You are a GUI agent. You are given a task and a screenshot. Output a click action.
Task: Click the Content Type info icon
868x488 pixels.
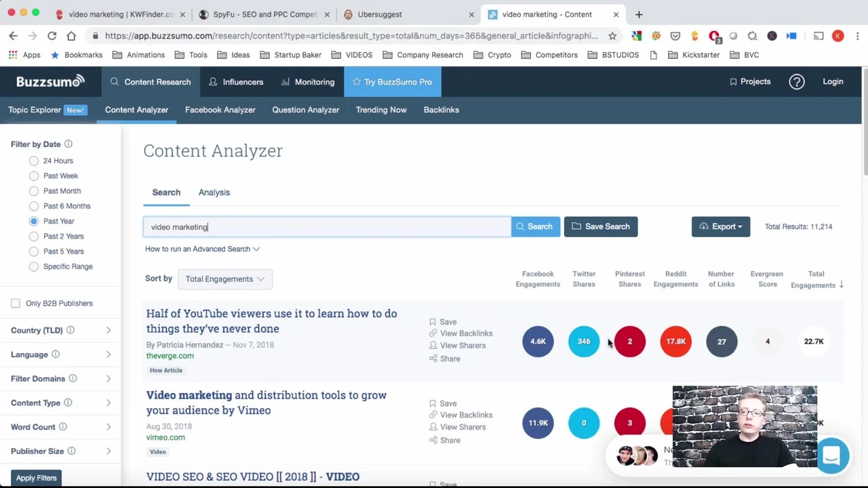click(x=68, y=403)
